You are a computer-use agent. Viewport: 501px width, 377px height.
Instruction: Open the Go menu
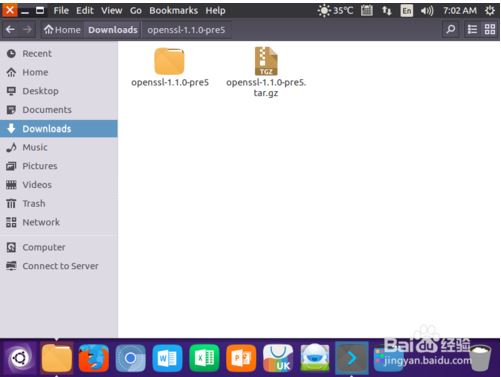pyautogui.click(x=136, y=11)
